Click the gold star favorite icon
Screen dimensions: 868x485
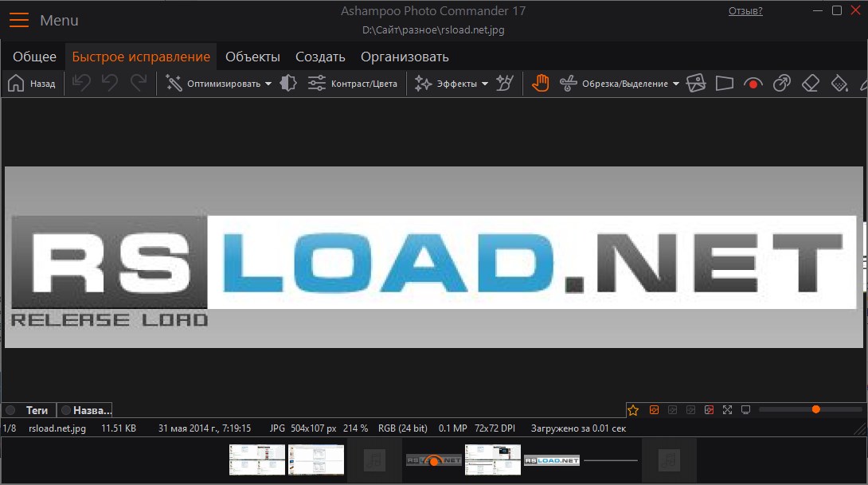[633, 410]
